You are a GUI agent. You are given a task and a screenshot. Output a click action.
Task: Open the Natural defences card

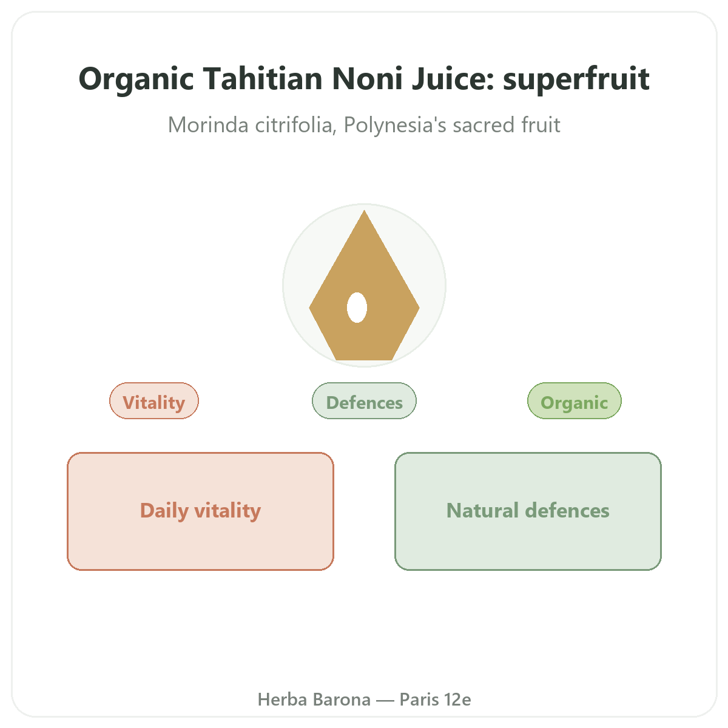(x=528, y=511)
